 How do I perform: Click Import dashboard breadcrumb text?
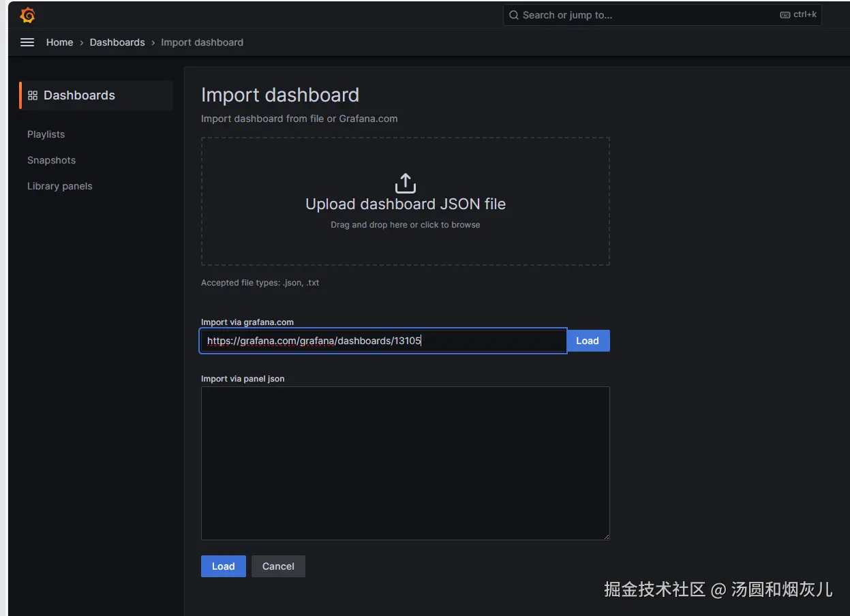pyautogui.click(x=202, y=42)
